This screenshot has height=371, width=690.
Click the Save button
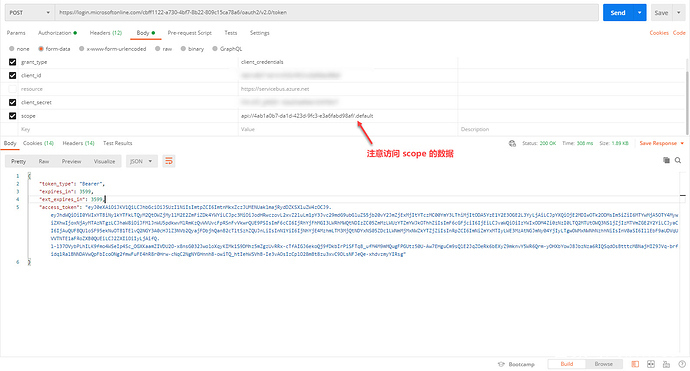pos(661,13)
